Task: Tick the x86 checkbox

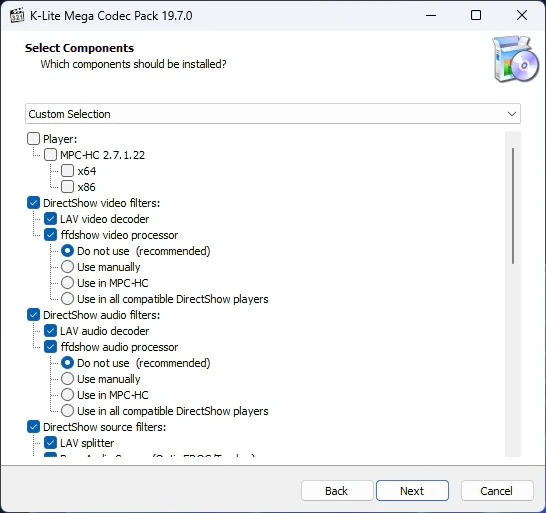Action: [x=68, y=187]
